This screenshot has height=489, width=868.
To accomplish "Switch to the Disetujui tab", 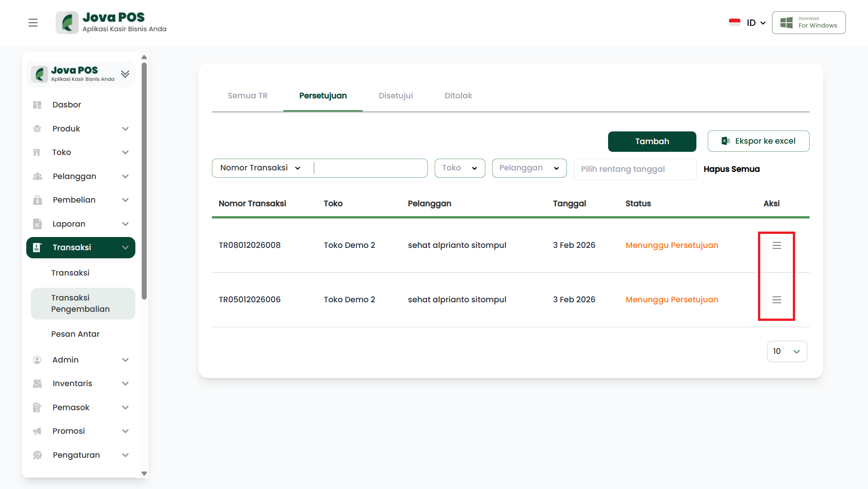I will pos(395,96).
